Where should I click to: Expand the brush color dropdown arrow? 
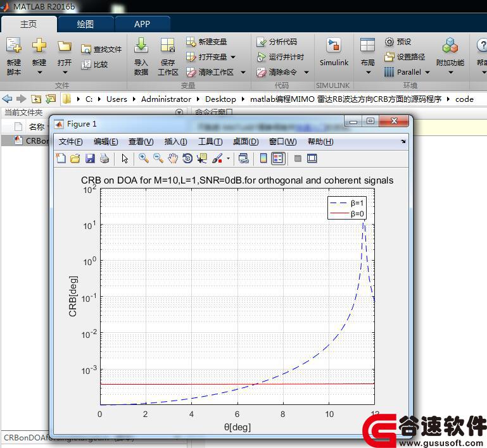click(228, 159)
